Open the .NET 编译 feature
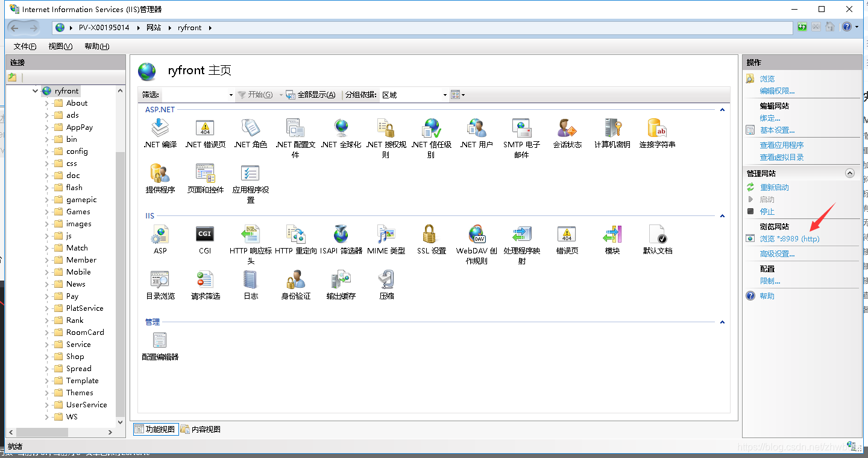The image size is (868, 458). pos(160,133)
